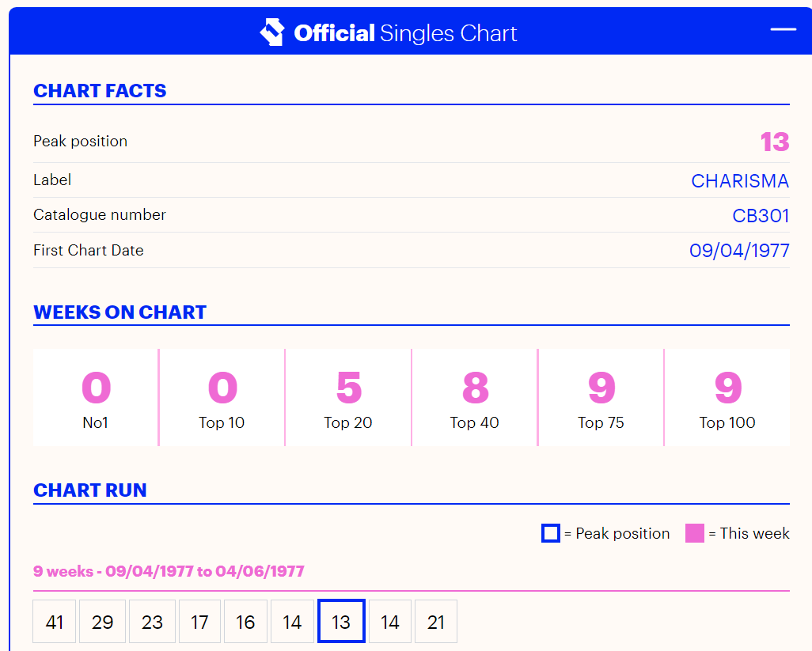The width and height of the screenshot is (812, 651).
Task: Collapse the Official Singles Chart panel
Action: pyautogui.click(x=783, y=29)
